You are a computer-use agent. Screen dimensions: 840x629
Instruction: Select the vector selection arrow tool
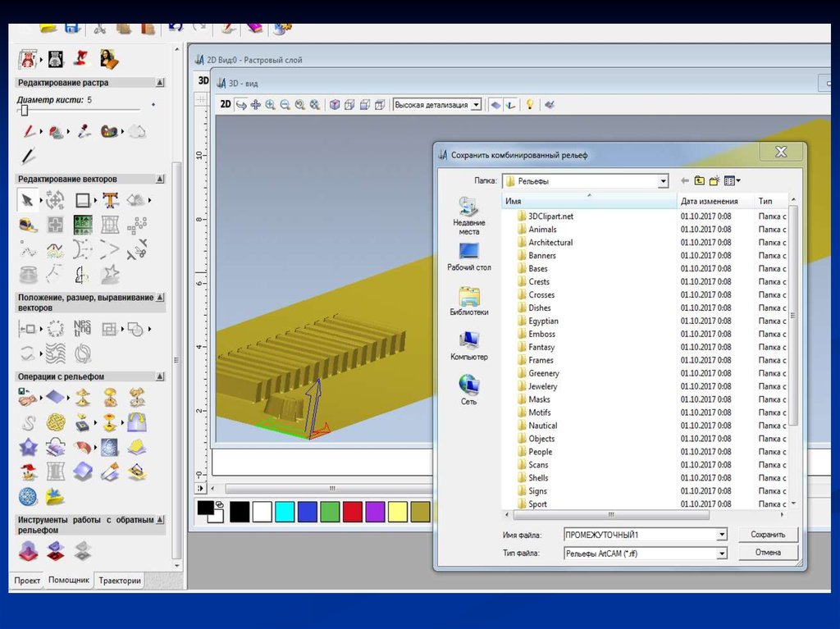(27, 200)
